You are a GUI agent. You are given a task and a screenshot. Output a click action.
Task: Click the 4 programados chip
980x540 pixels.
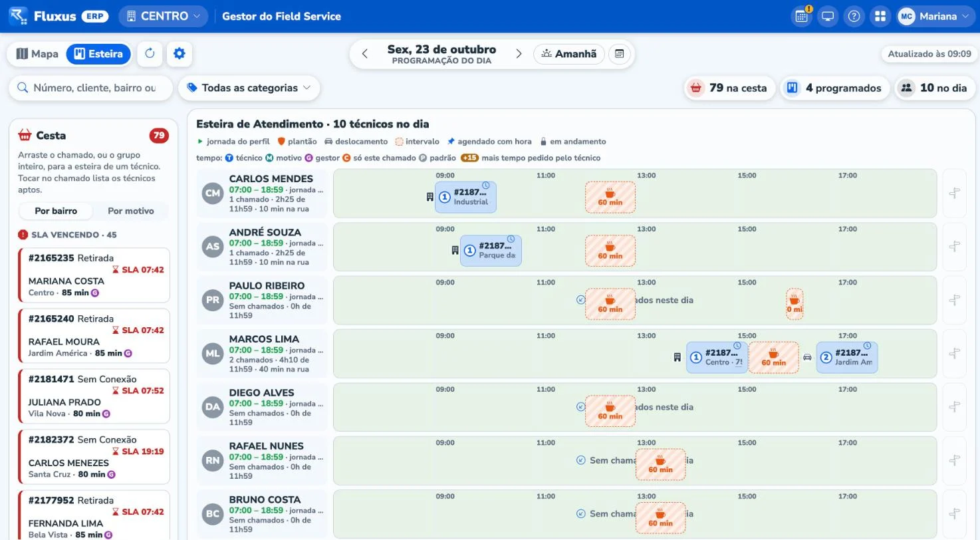click(x=835, y=88)
